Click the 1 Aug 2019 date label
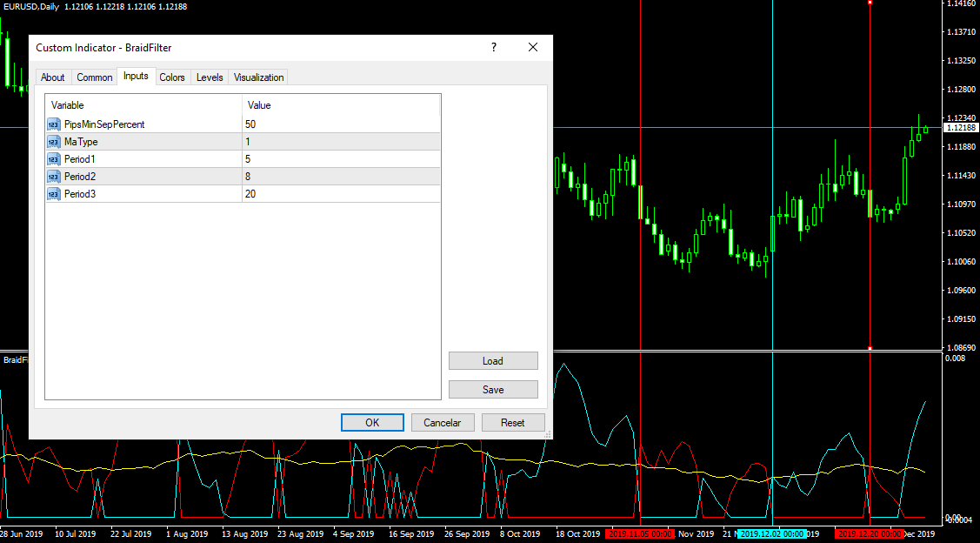Screen dimensions: 980x543 [x=187, y=534]
